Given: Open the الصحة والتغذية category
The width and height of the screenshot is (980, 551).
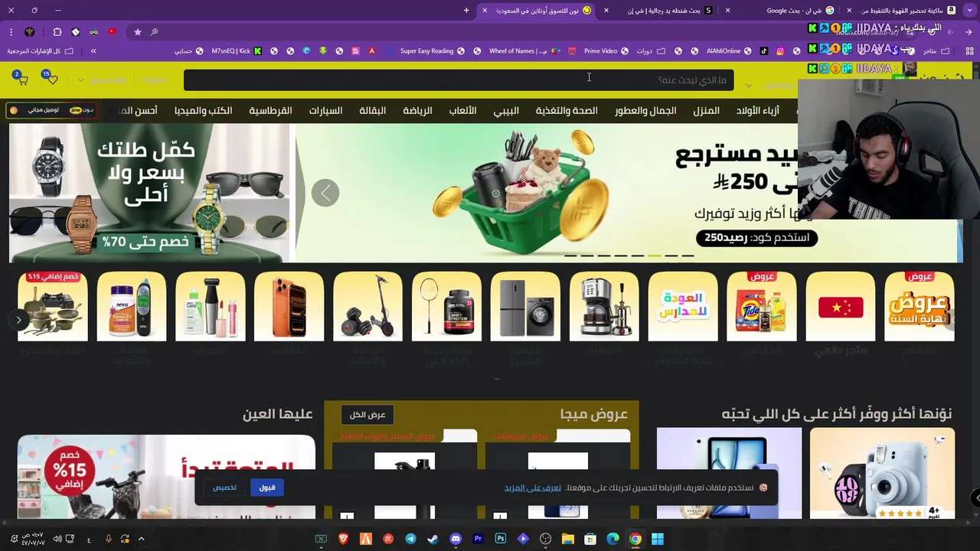Looking at the screenshot, I should [567, 110].
